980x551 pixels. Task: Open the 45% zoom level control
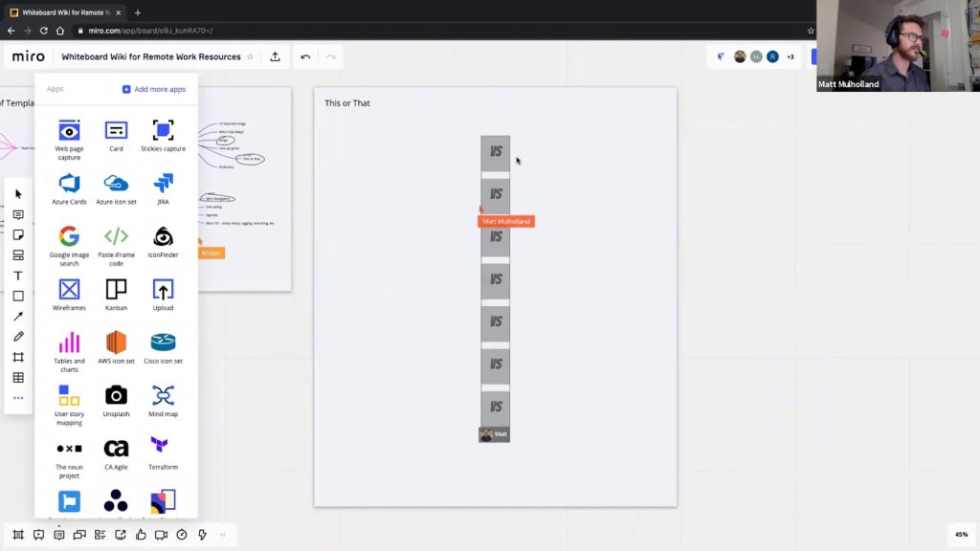click(961, 535)
